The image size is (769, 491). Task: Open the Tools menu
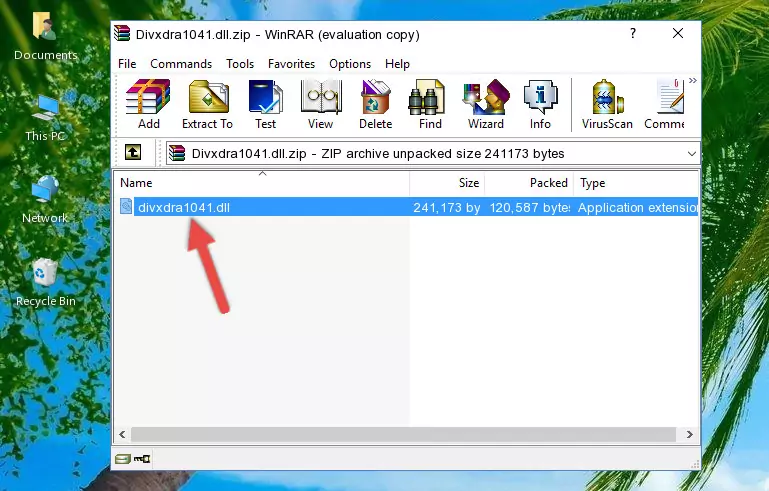[x=240, y=64]
